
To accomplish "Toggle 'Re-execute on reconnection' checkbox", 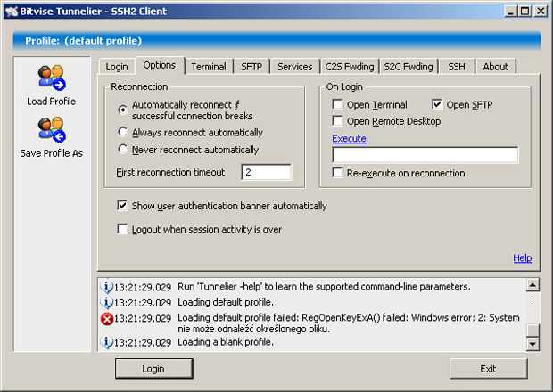I will (x=338, y=173).
